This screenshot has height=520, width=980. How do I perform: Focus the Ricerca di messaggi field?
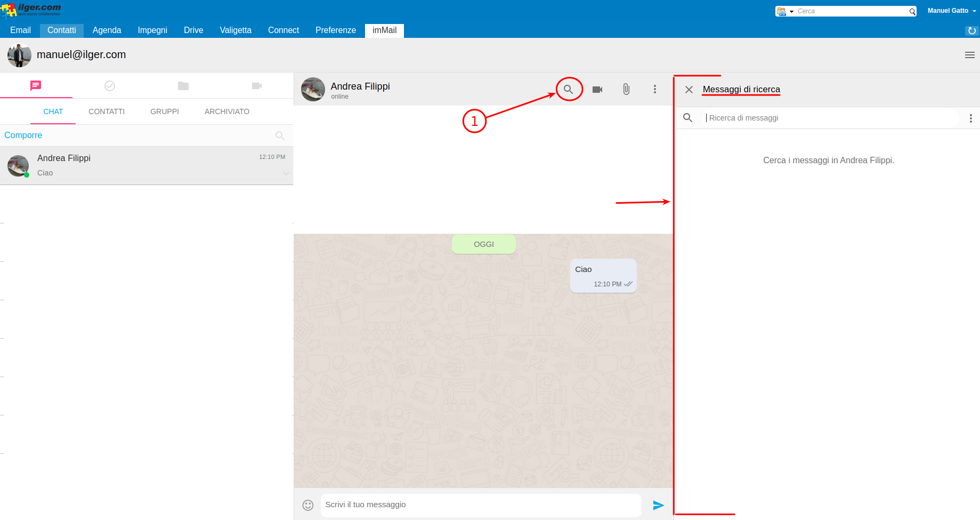[x=831, y=118]
